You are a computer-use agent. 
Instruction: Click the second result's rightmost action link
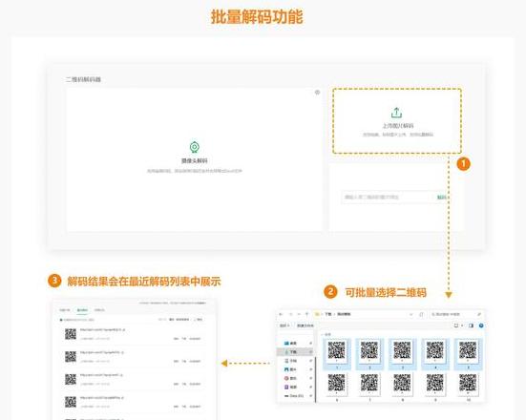click(x=195, y=361)
